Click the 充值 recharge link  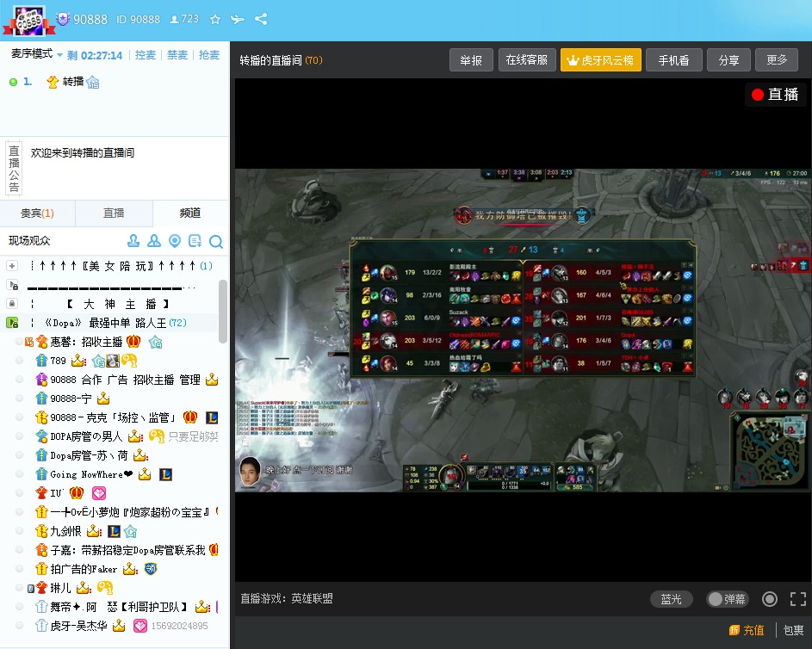tap(753, 630)
